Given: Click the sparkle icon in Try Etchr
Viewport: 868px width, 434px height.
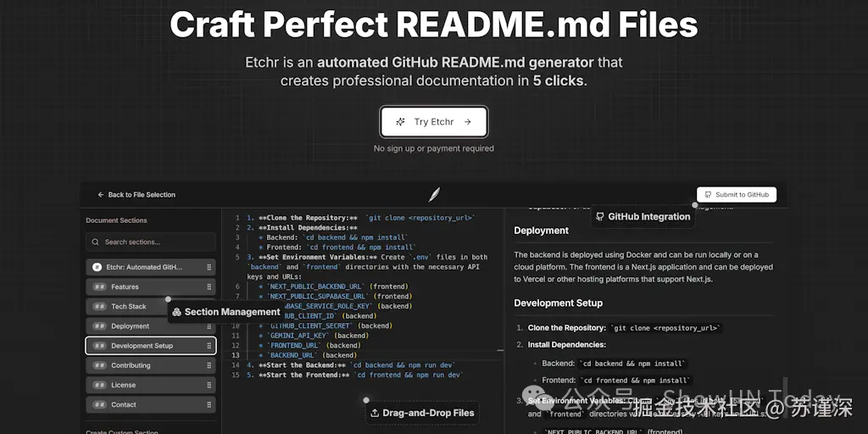Looking at the screenshot, I should coord(400,122).
